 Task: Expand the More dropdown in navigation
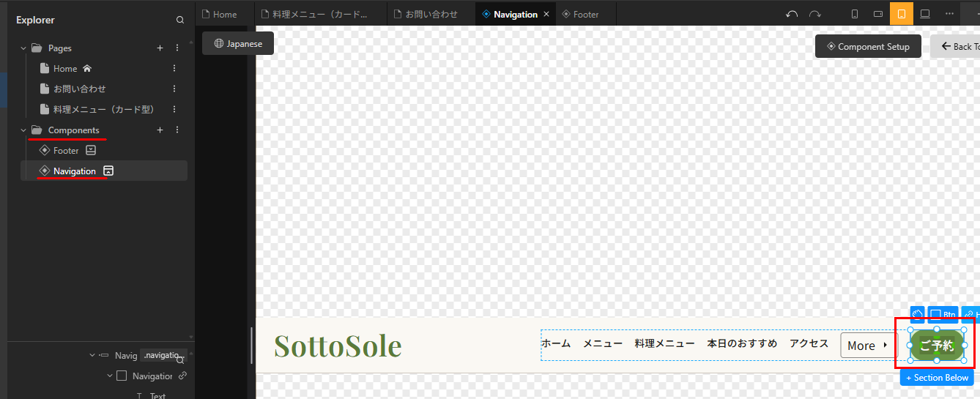click(869, 346)
